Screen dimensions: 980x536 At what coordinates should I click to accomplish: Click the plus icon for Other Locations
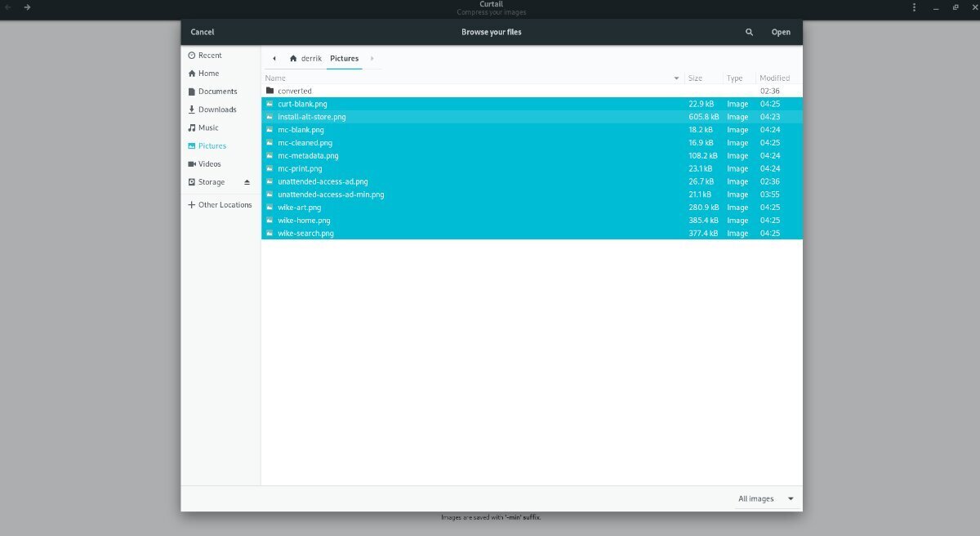[191, 204]
